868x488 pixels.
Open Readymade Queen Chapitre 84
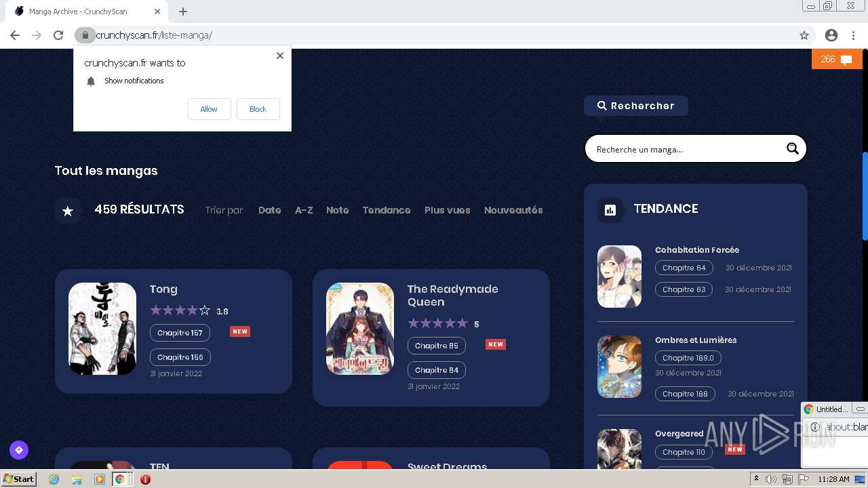(x=437, y=370)
